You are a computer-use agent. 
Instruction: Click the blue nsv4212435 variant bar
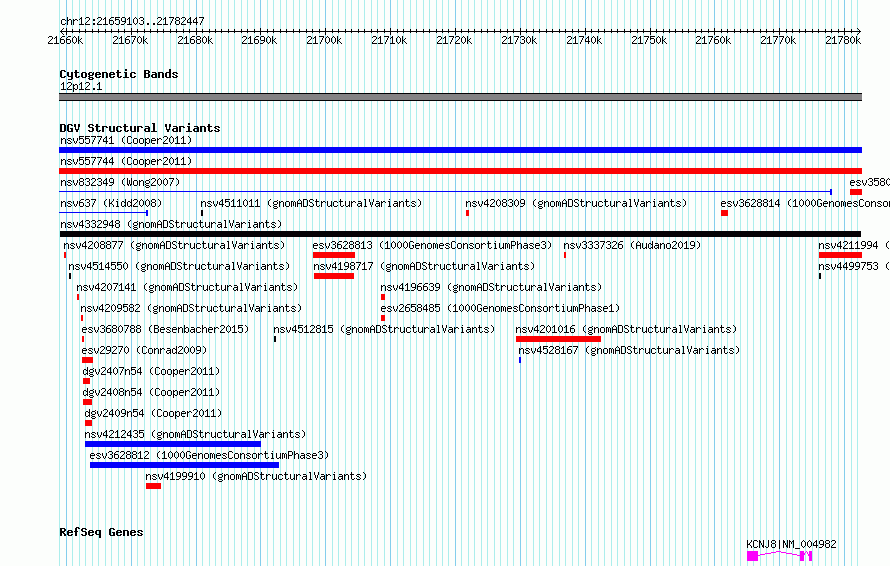click(173, 444)
